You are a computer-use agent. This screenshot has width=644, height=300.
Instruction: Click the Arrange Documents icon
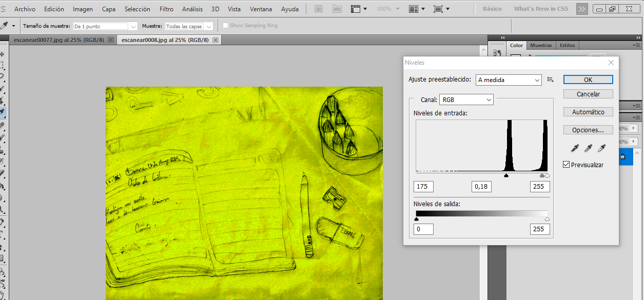pyautogui.click(x=414, y=9)
